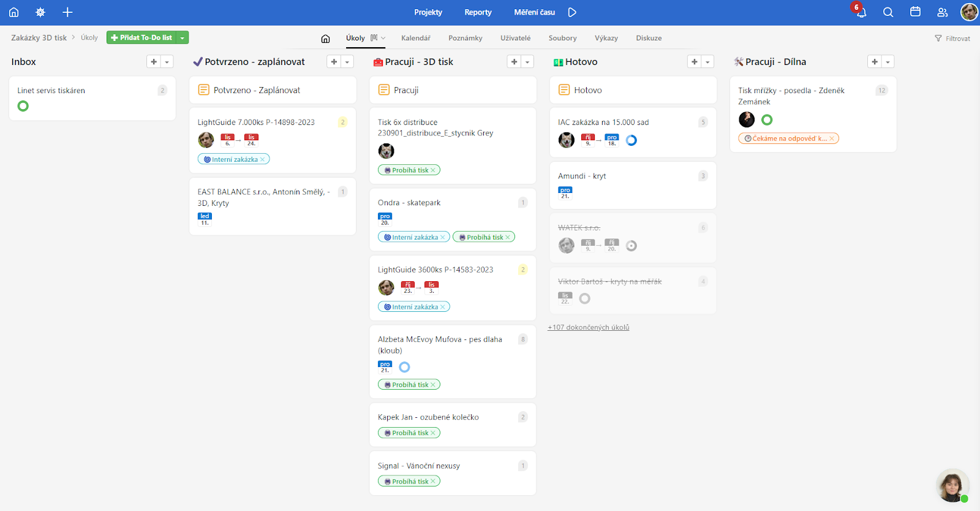Open the Projekty menu

tap(428, 12)
